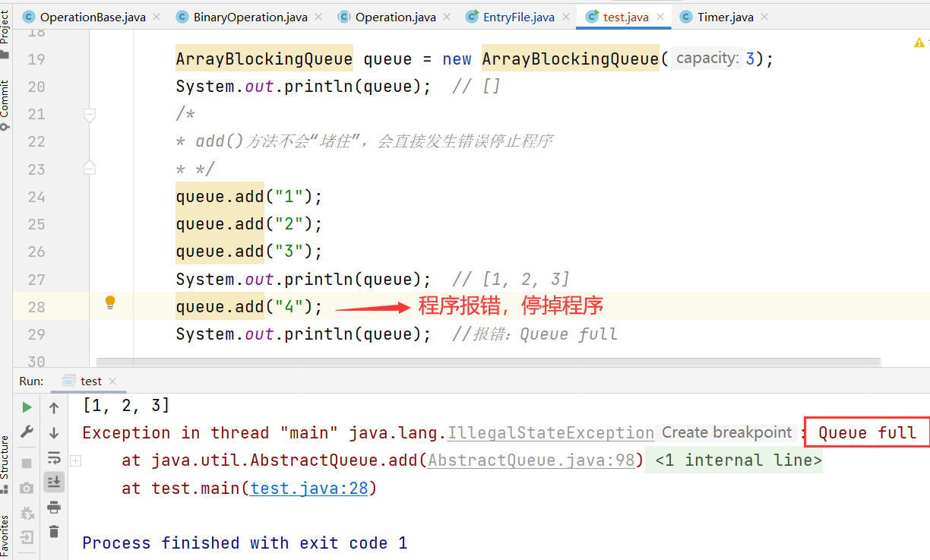Click the queue.add("1") line of code
This screenshot has width=930, height=560.
coord(249,197)
